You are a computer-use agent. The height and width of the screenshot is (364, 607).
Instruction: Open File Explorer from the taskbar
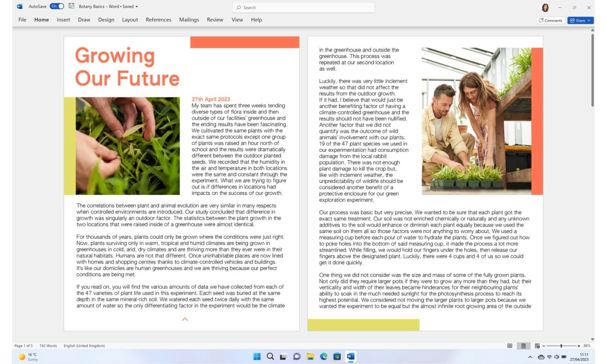click(310, 357)
